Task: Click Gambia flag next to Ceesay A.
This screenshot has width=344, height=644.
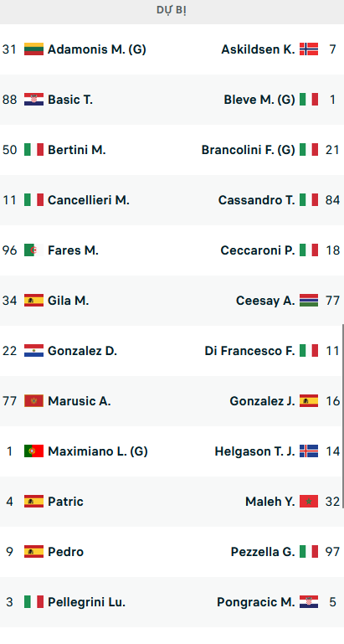Action: tap(309, 301)
